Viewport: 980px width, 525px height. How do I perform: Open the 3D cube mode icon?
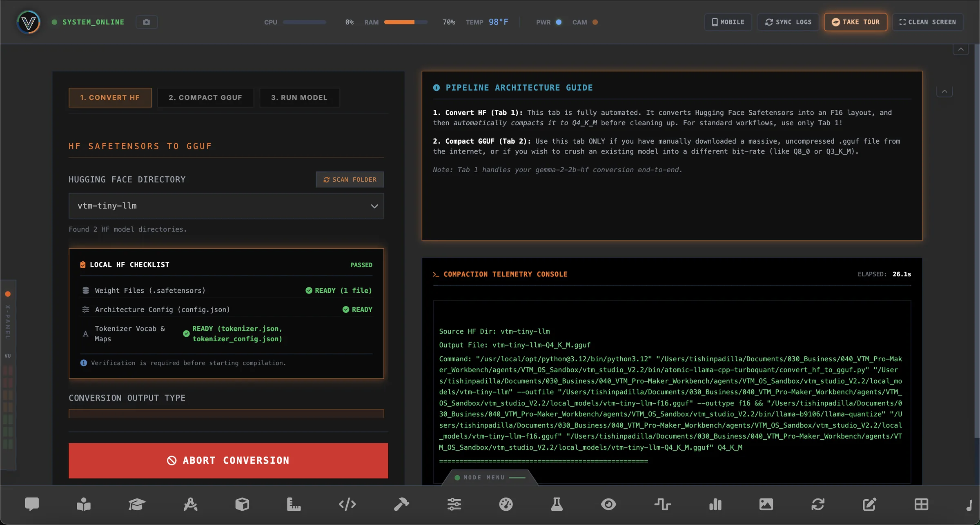click(x=242, y=504)
